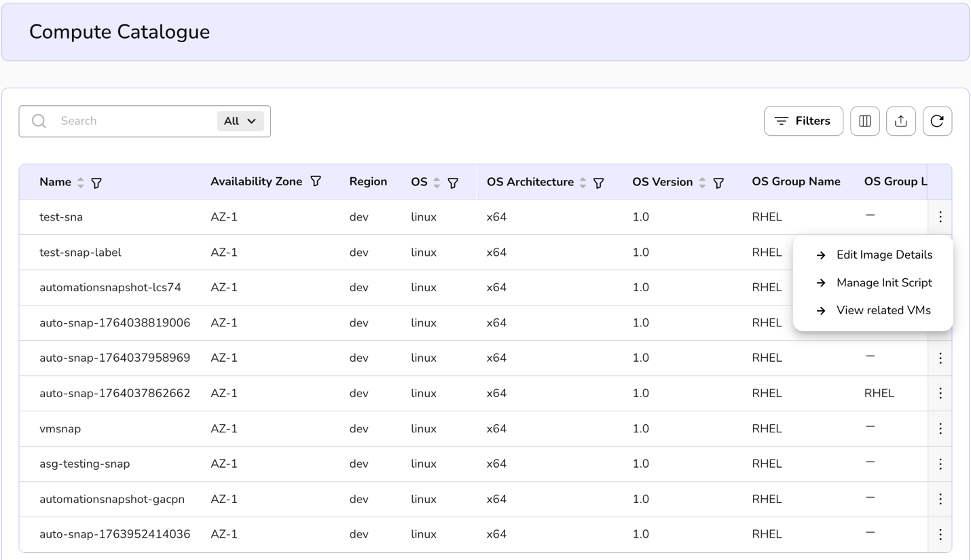The height and width of the screenshot is (560, 971).
Task: Click the column chooser icon
Action: click(x=864, y=121)
